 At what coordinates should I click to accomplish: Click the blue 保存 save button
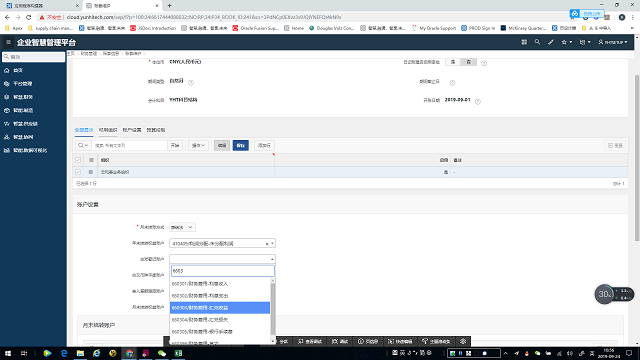tap(240, 145)
